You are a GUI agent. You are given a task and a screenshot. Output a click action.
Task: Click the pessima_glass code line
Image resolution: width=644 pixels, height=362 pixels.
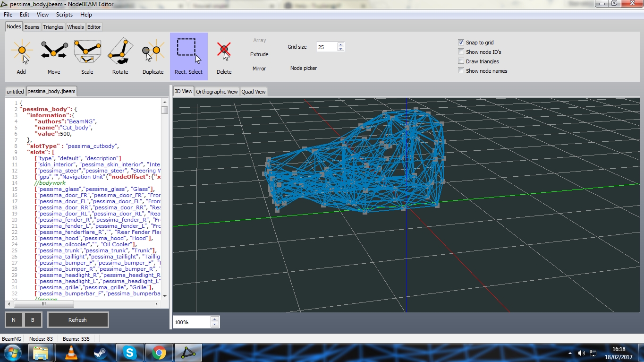click(x=95, y=189)
